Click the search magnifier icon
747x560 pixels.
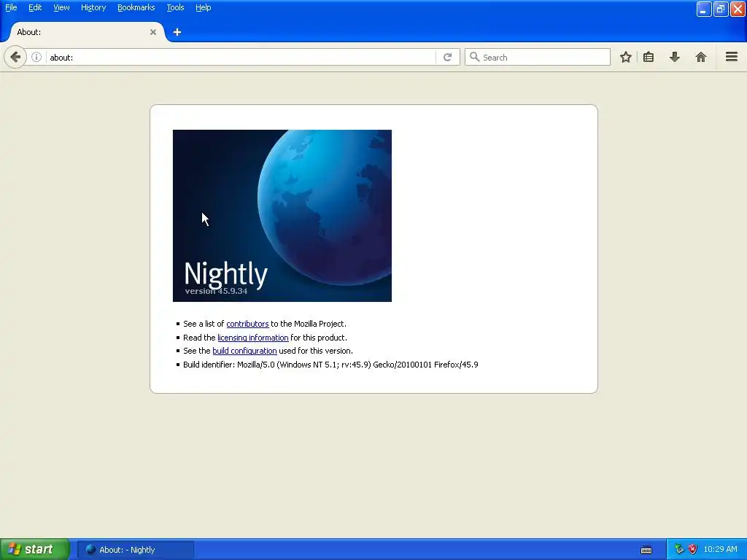point(474,57)
